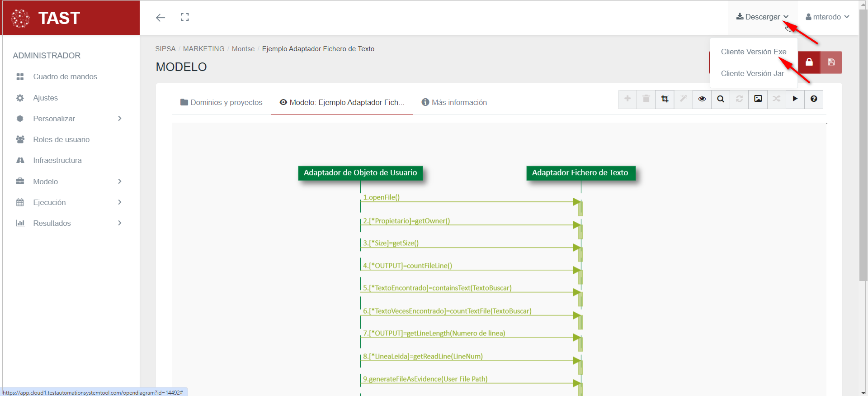Click the back arrow icon
Image resolution: width=868 pixels, height=396 pixels.
coord(160,18)
